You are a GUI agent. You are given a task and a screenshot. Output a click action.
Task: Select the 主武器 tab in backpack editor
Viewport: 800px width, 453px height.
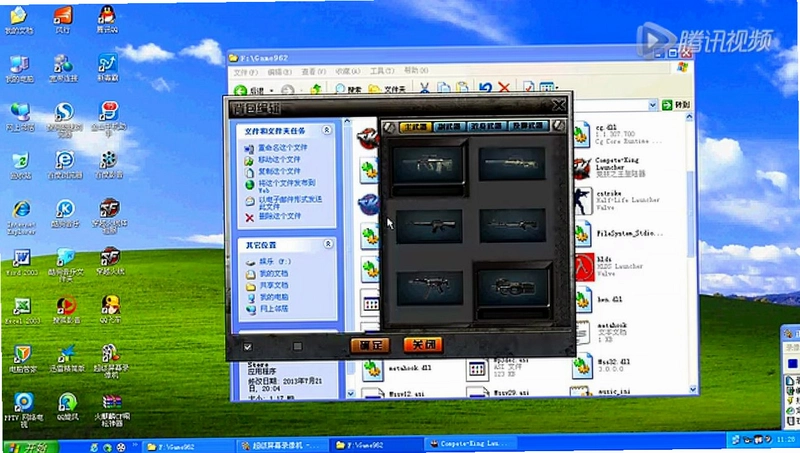[x=416, y=127]
